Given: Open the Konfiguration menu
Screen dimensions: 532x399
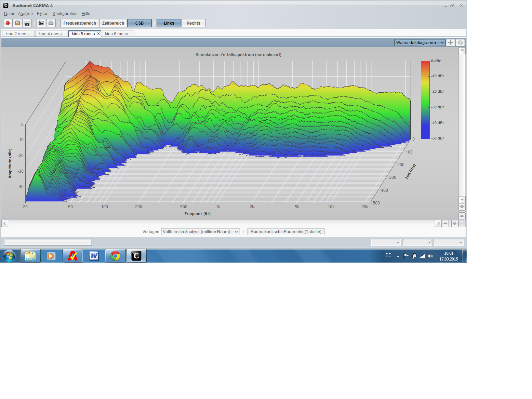Looking at the screenshot, I should coord(65,14).
